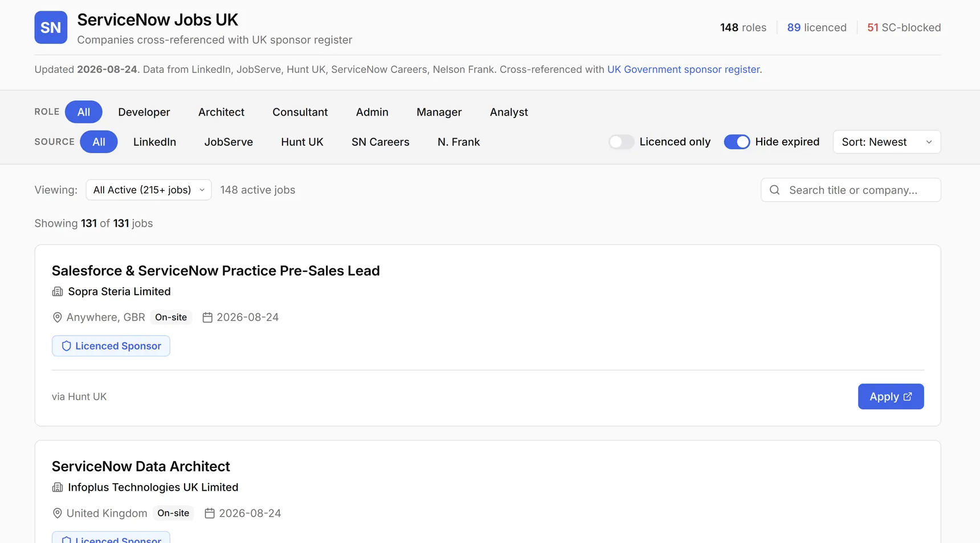The image size is (980, 543).
Task: Apply to Salesforce & ServiceNow Pre-Sales Lead job
Action: (x=891, y=397)
